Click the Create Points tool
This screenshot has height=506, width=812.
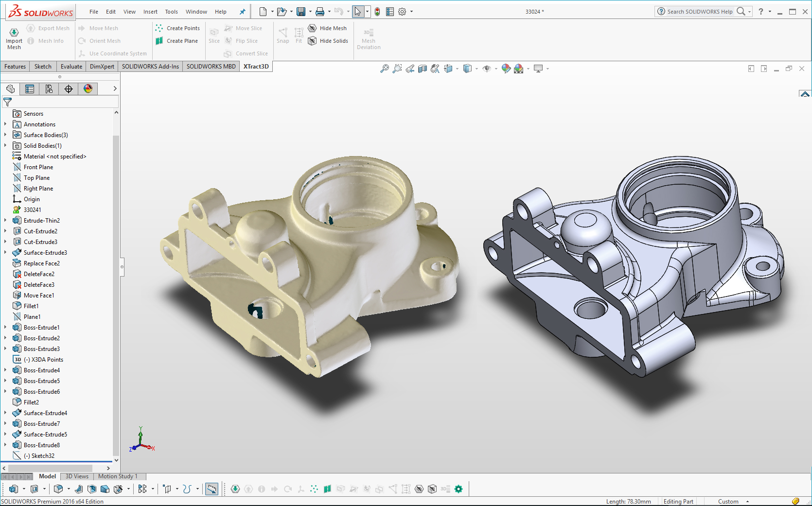(x=177, y=28)
